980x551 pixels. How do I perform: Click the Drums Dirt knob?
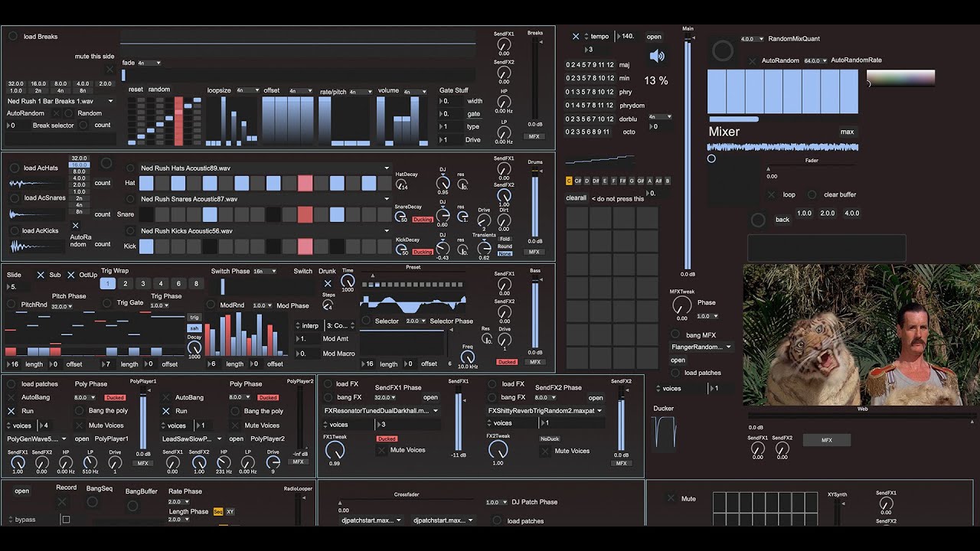(504, 220)
